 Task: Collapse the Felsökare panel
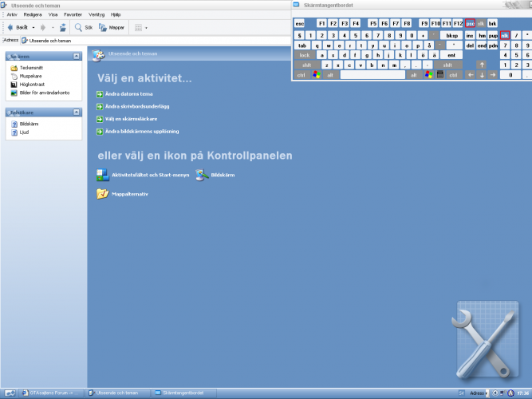[76, 113]
